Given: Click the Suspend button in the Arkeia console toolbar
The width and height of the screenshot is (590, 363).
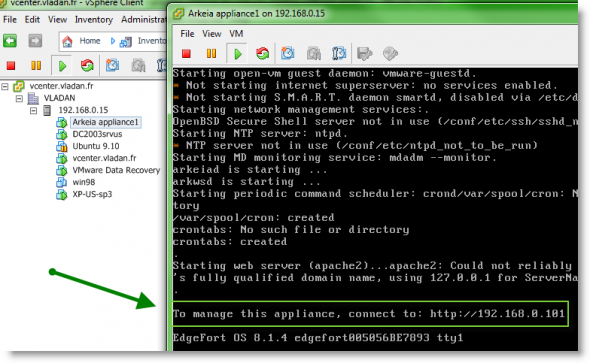Looking at the screenshot, I should click(211, 53).
